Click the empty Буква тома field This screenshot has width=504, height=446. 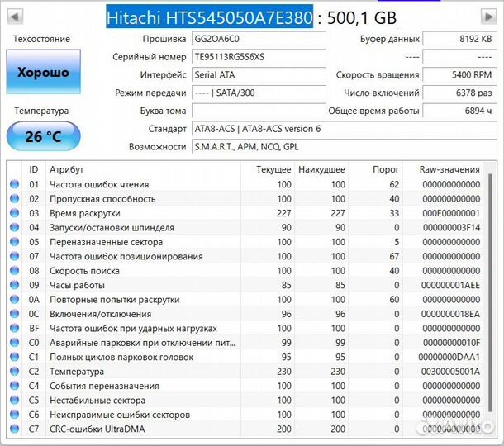pos(259,111)
